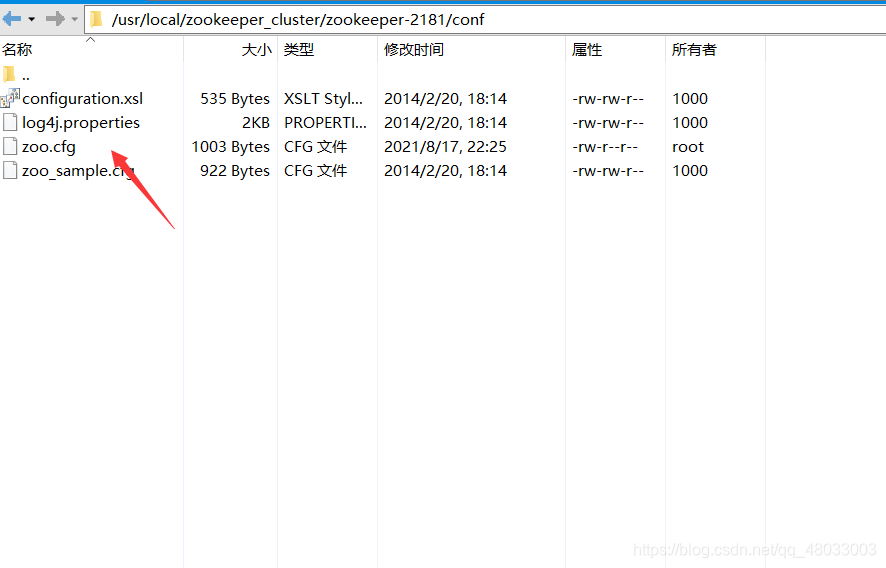Viewport: 886px width, 568px height.
Task: Select the configuration.xsl file name
Action: 82,99
